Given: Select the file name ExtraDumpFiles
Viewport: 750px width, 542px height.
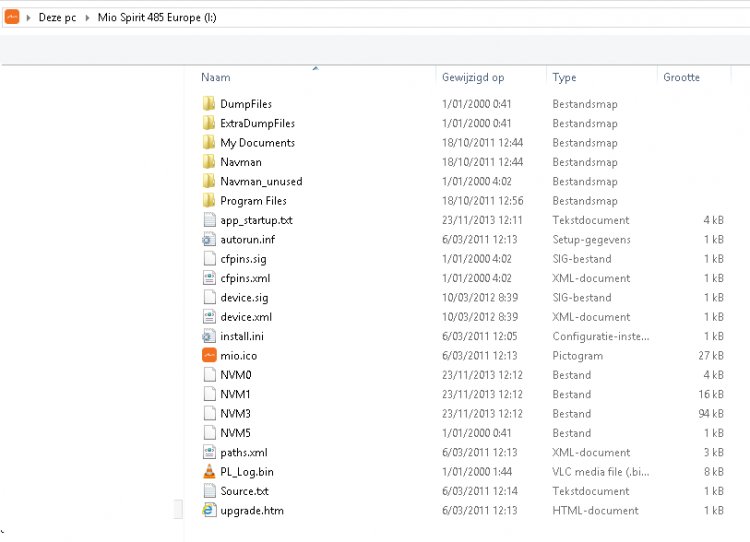Looking at the screenshot, I should click(257, 123).
